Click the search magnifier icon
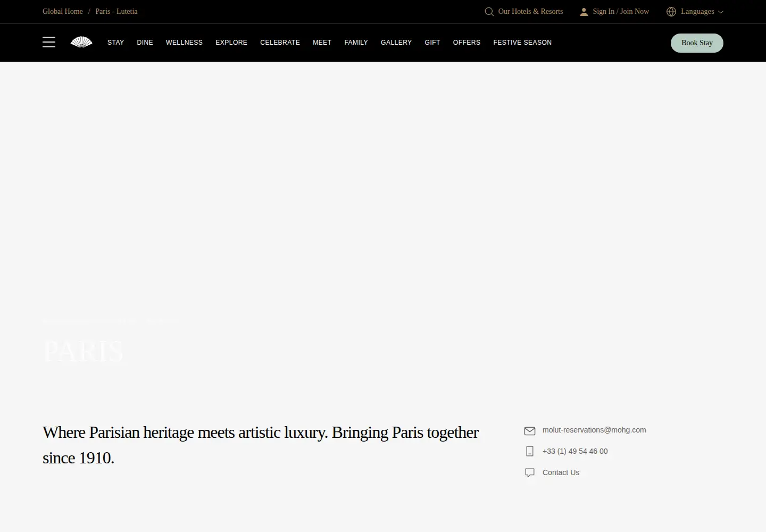 click(x=489, y=12)
